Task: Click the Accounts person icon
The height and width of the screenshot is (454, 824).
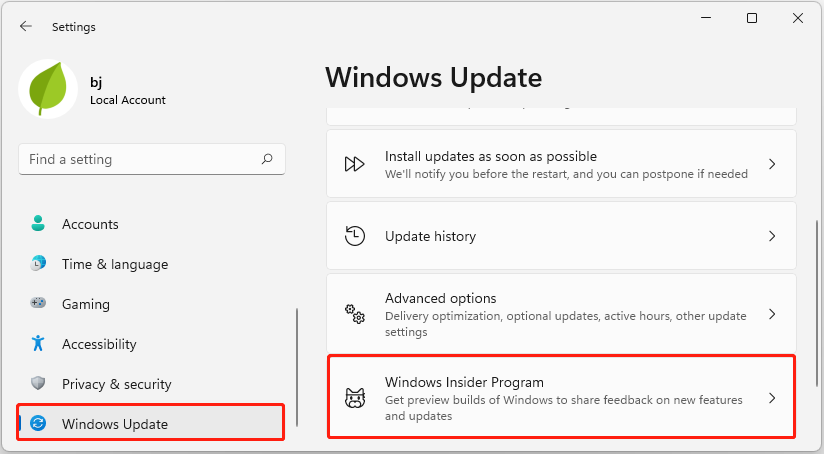Action: (38, 224)
